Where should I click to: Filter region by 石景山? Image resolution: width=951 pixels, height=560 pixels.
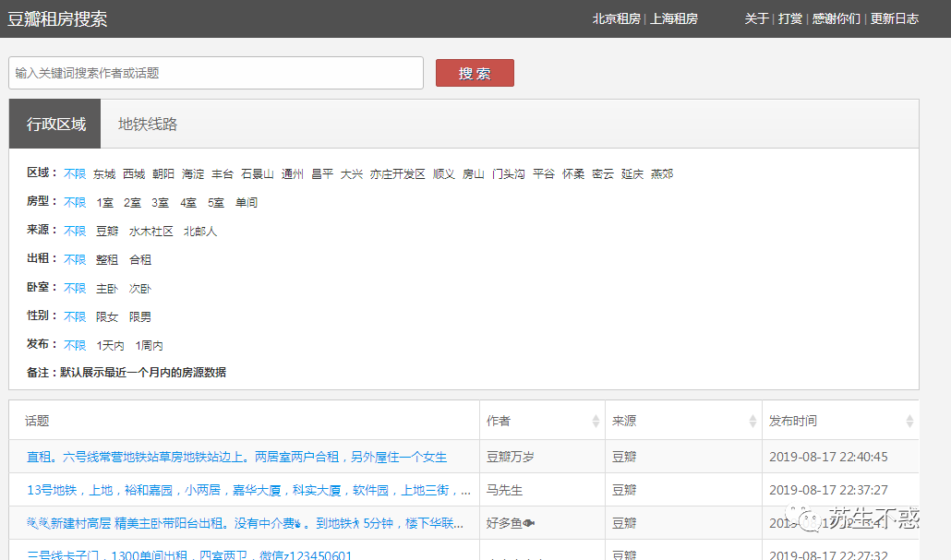coord(258,174)
